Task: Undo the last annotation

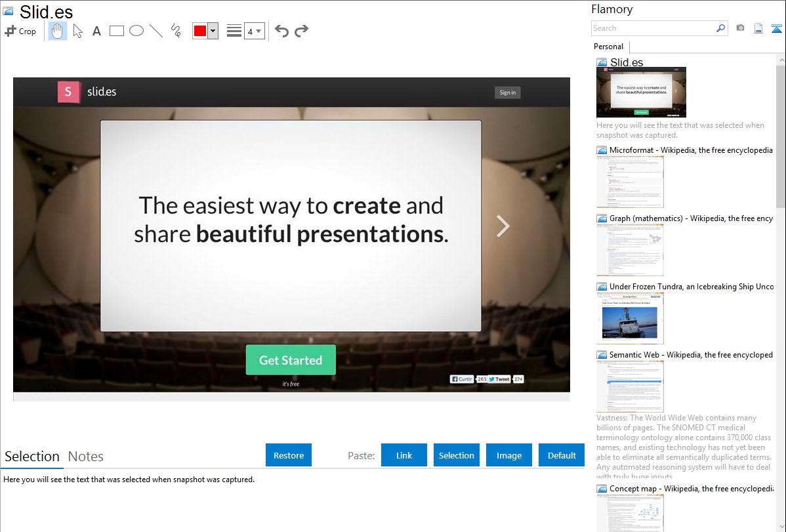Action: (281, 31)
